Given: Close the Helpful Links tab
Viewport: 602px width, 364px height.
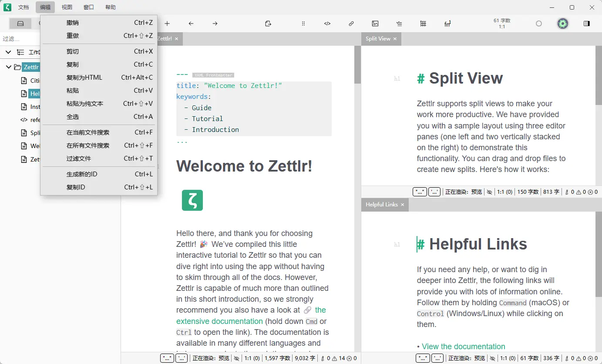Looking at the screenshot, I should [x=403, y=205].
